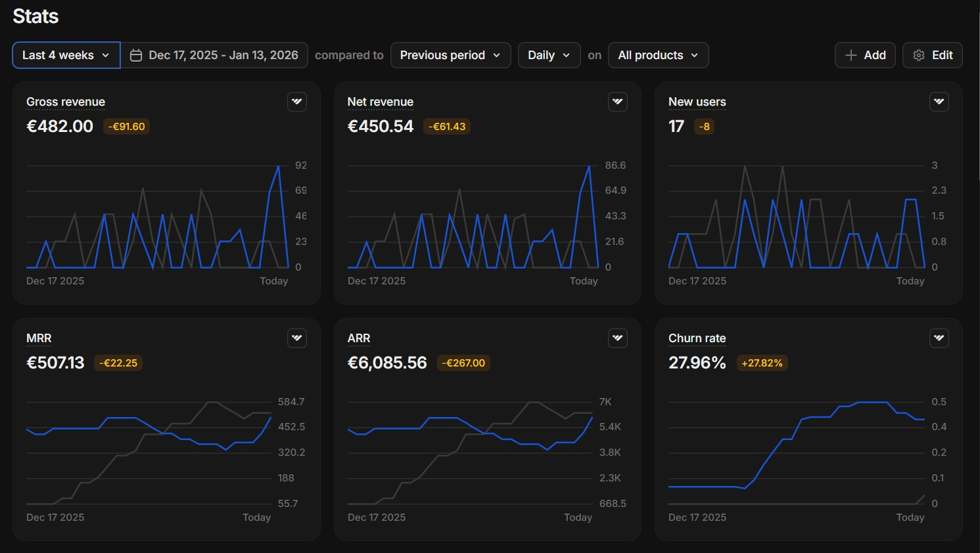Expand the Previous period comparison dropdown
Screen dimensions: 980x553
(x=450, y=55)
